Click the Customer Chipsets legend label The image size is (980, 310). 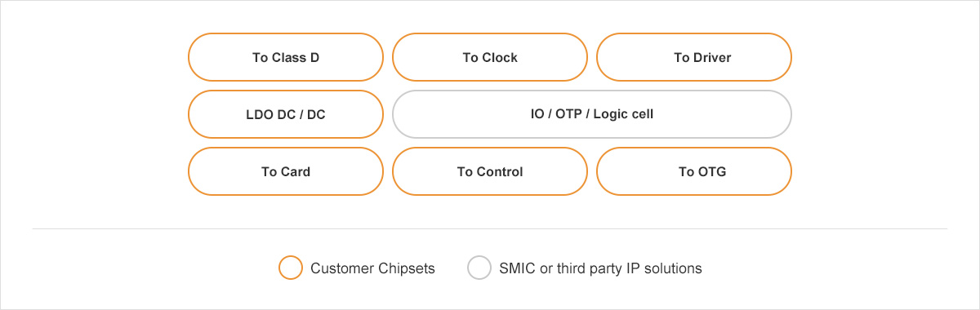coord(372,268)
